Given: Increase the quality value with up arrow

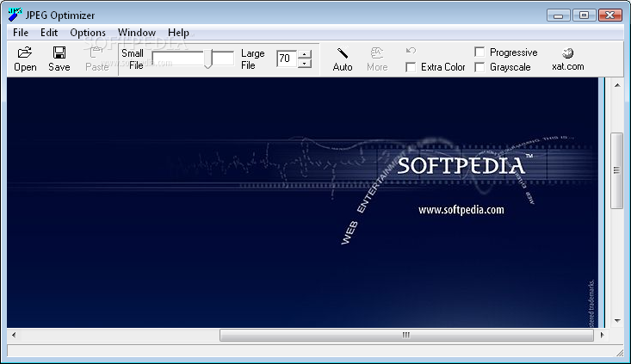Looking at the screenshot, I should click(x=305, y=54).
